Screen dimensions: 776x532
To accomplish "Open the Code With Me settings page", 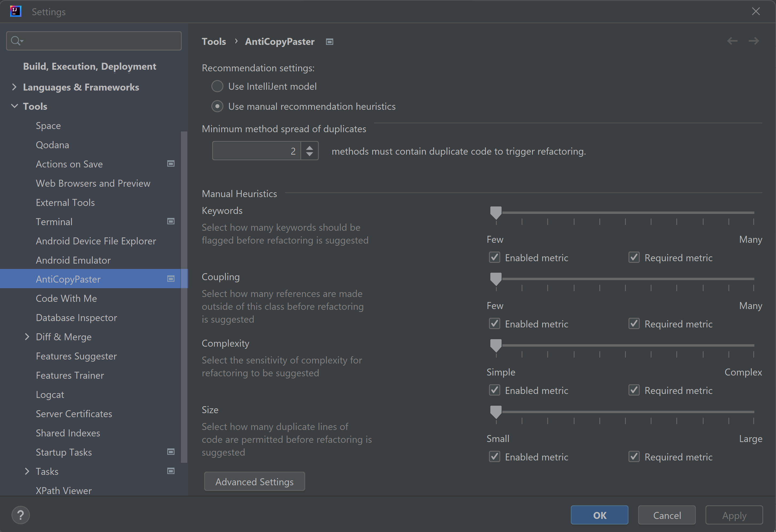I will 67,298.
